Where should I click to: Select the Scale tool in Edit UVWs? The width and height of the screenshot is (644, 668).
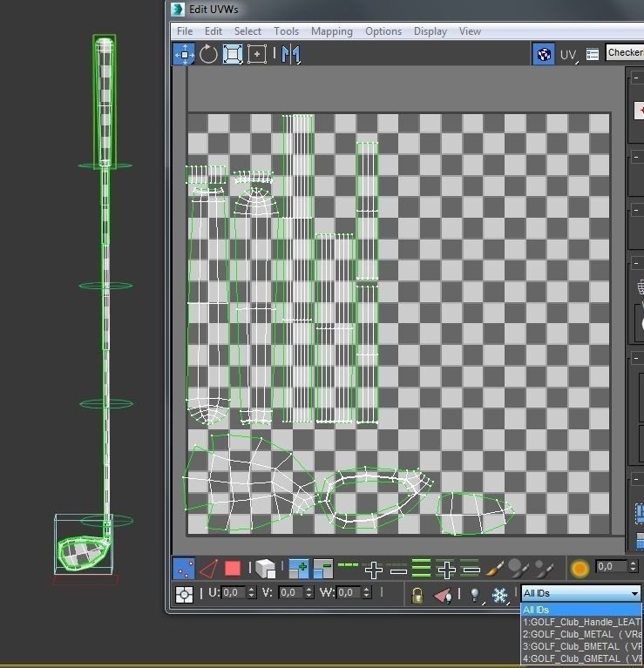[233, 54]
